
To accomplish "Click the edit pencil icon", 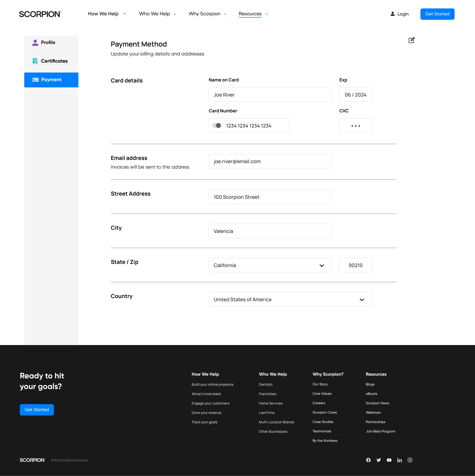I will coord(411,40).
